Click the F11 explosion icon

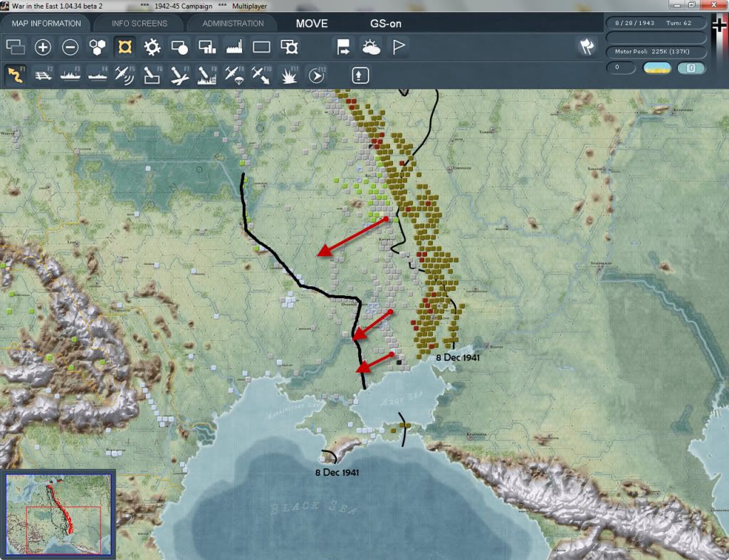(289, 75)
